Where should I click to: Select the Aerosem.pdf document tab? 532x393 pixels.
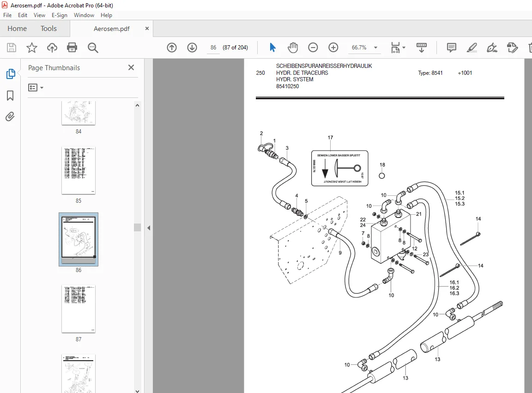[112, 29]
